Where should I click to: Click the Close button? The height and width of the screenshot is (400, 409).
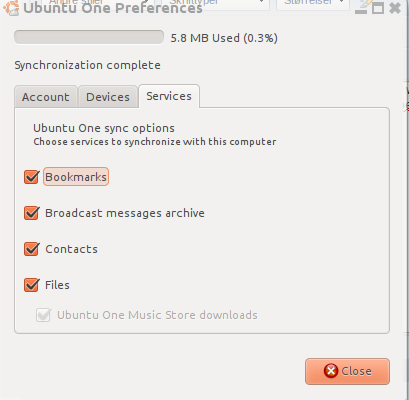pyautogui.click(x=347, y=371)
